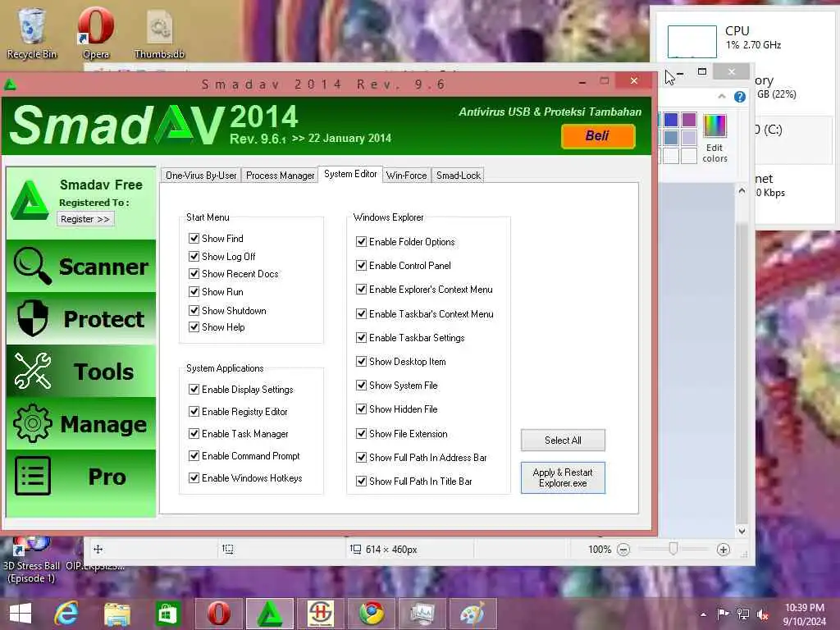Open the Scanner section in Smadav
Viewport: 840px width, 630px height.
[x=81, y=267]
